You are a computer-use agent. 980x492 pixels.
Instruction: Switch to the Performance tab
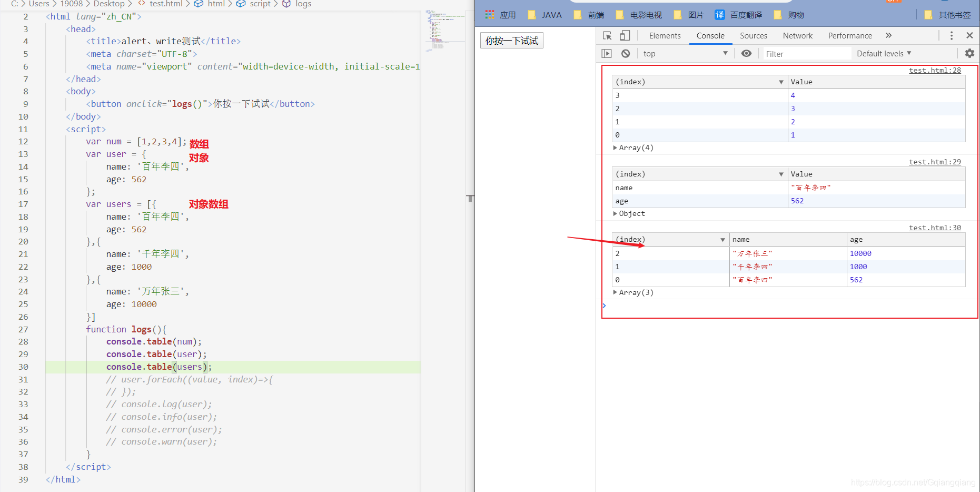pyautogui.click(x=850, y=35)
